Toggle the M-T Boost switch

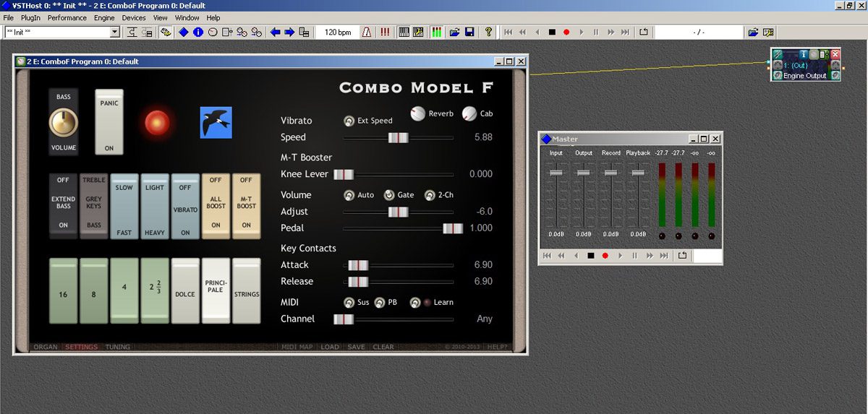click(246, 206)
